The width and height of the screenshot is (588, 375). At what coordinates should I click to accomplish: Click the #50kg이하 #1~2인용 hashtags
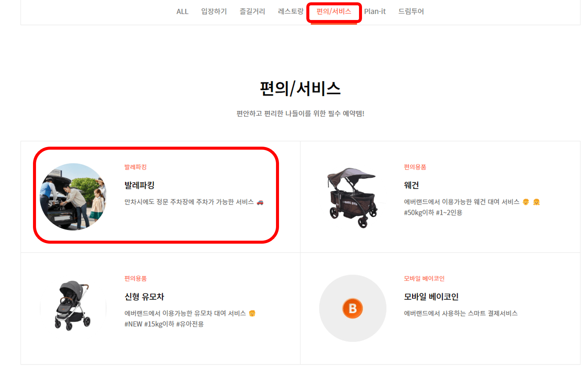(x=433, y=213)
